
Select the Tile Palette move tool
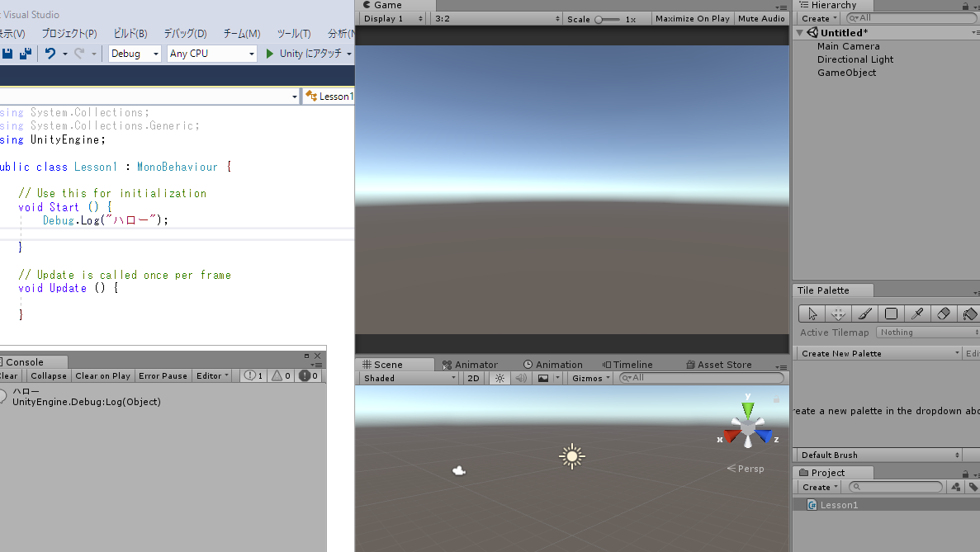[838, 314]
